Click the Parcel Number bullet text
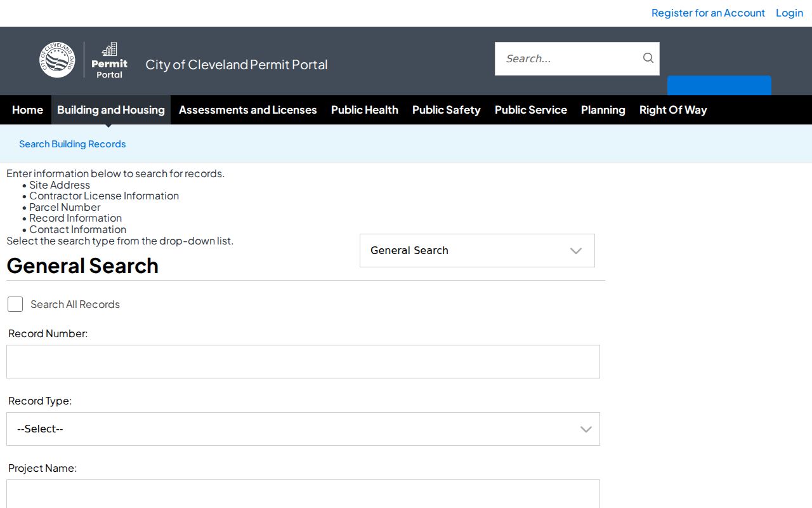Viewport: 812px width, 508px height. (x=65, y=207)
